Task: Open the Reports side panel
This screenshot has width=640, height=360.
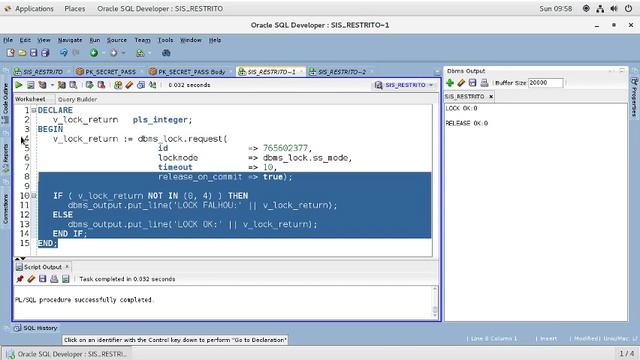Action: tap(6, 157)
